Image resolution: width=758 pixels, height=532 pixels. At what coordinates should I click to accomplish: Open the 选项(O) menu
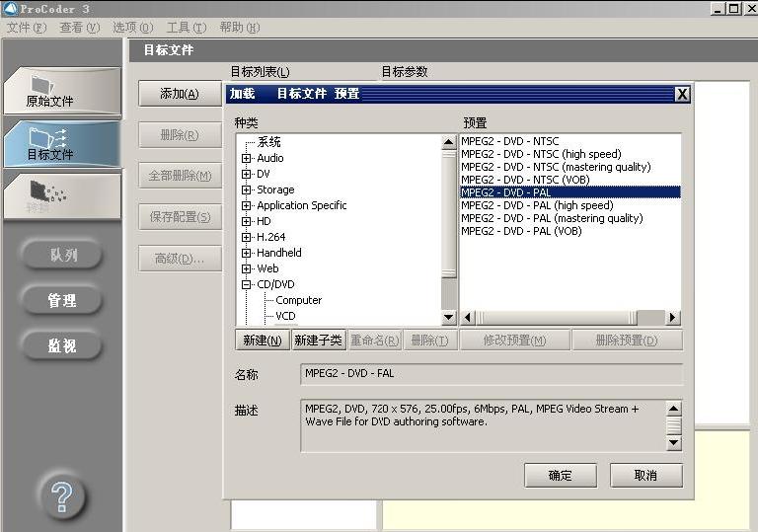click(133, 28)
